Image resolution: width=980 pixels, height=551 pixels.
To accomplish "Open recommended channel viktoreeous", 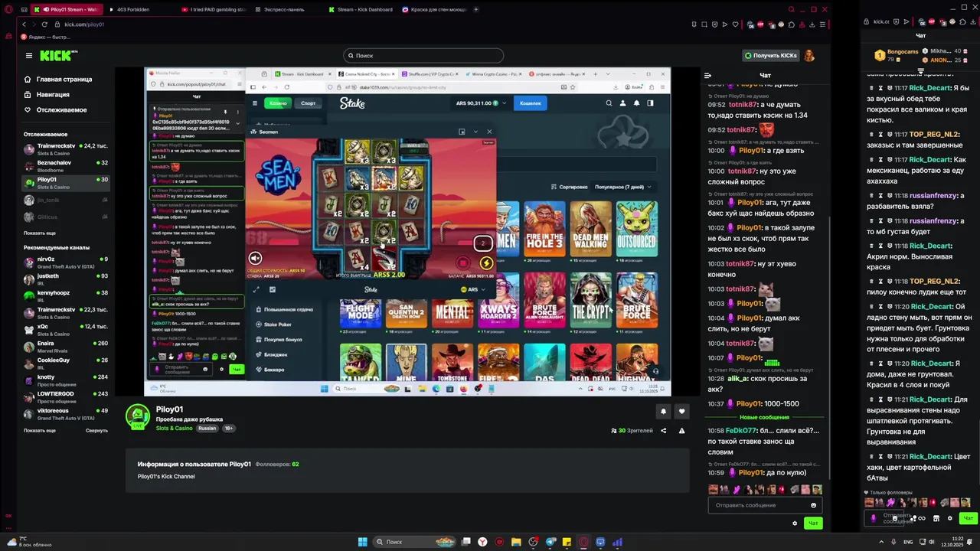I will [66, 413].
